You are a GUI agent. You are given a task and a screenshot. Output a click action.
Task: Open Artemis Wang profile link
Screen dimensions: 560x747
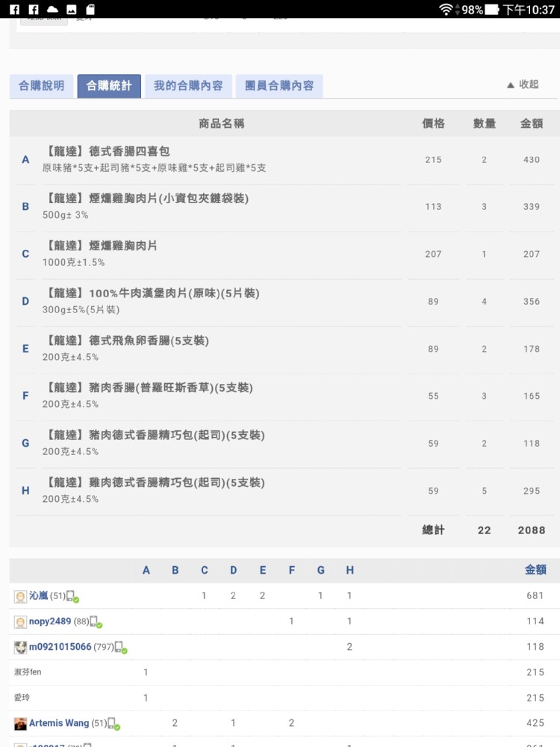59,723
